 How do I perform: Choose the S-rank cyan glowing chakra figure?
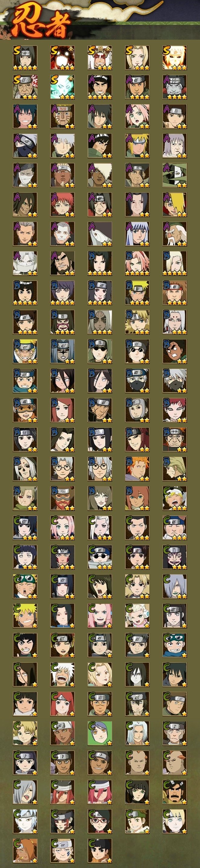[x=63, y=87]
